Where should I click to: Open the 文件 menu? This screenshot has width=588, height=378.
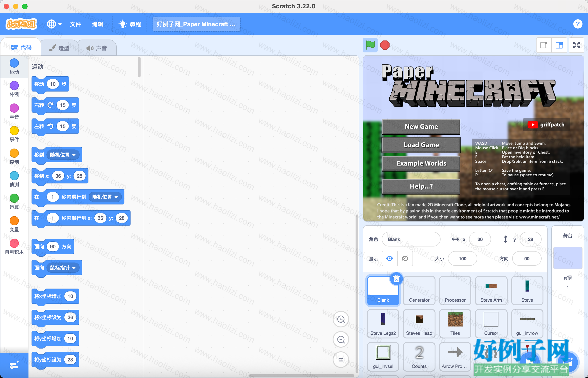76,24
